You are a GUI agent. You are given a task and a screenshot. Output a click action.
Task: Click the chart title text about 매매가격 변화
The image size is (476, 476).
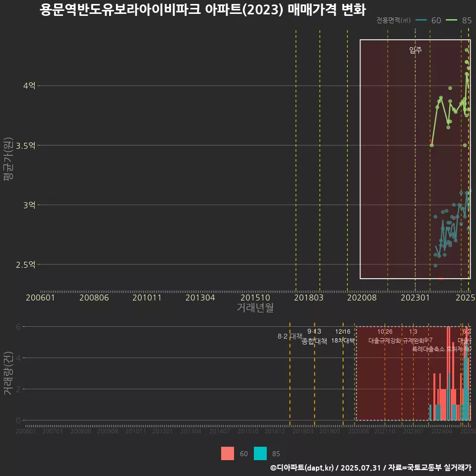coord(202,9)
